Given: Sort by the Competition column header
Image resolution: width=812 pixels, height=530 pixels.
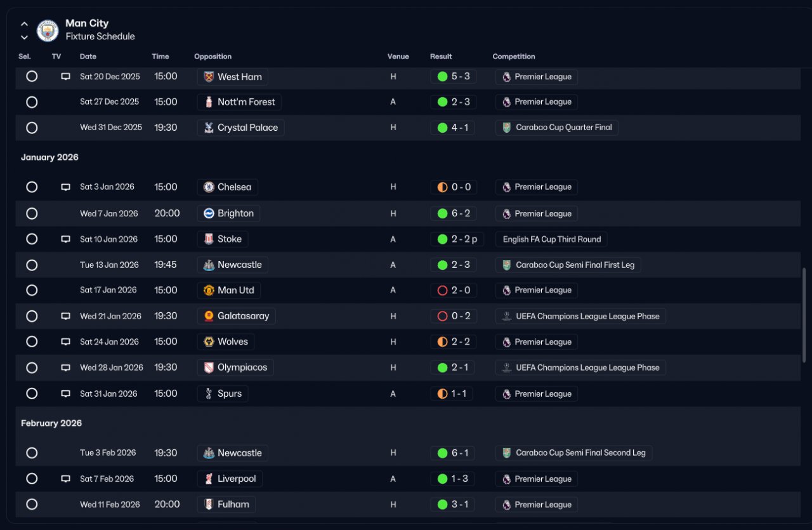Looking at the screenshot, I should (514, 56).
